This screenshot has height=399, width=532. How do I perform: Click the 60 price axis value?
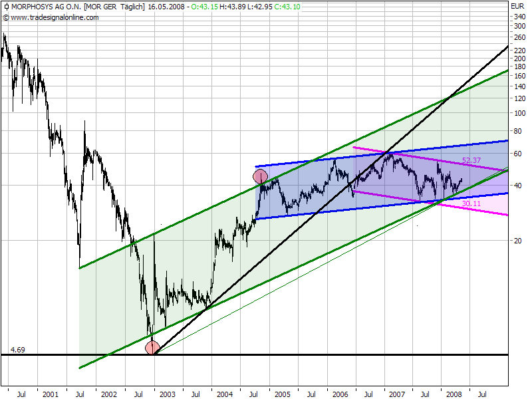point(518,154)
